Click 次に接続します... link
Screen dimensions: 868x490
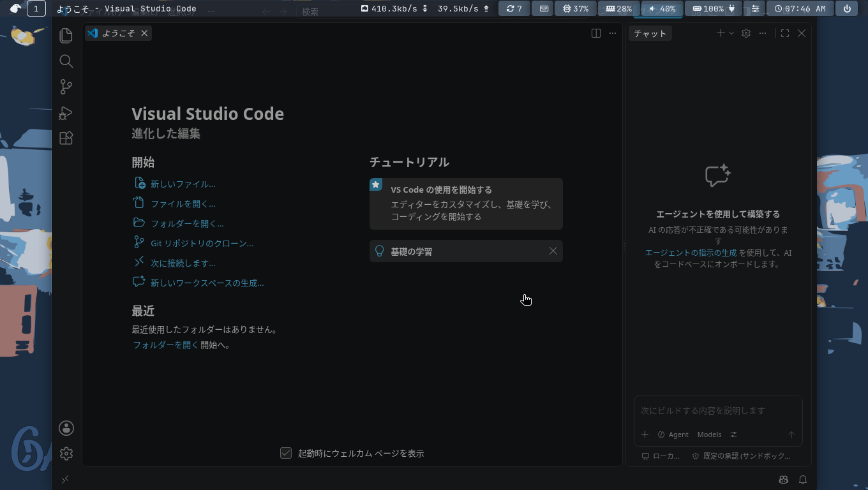pos(183,263)
